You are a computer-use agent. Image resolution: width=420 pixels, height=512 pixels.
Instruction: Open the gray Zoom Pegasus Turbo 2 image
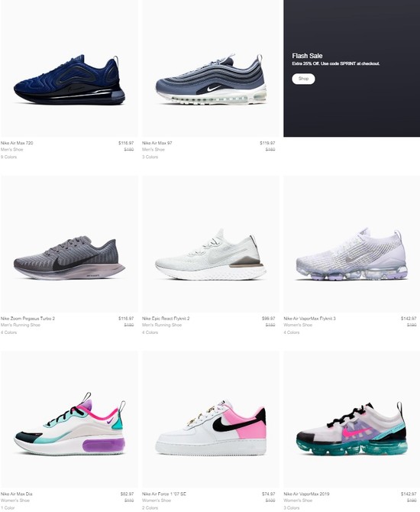pyautogui.click(x=69, y=245)
